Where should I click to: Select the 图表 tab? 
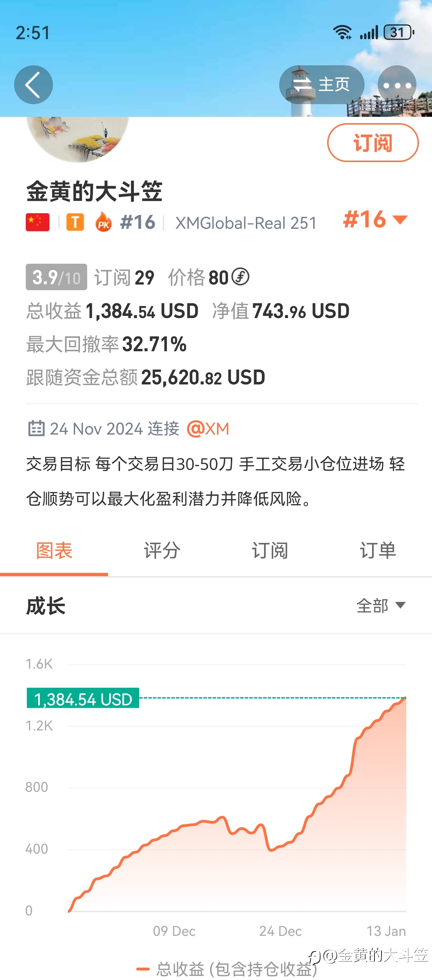click(54, 550)
